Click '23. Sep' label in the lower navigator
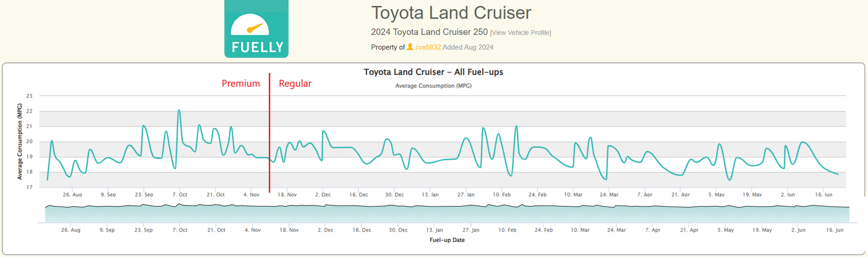 (x=144, y=230)
